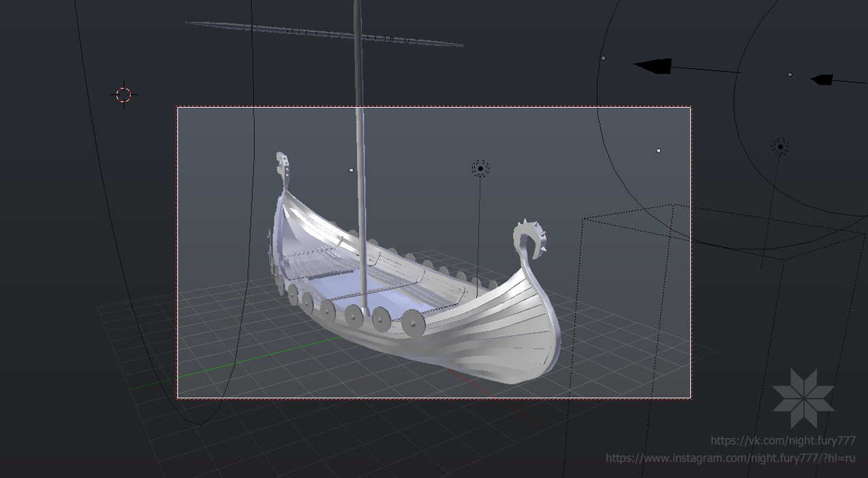Click the snowflake star watermark logo
Viewport: 868px width, 478px height.
point(803,399)
